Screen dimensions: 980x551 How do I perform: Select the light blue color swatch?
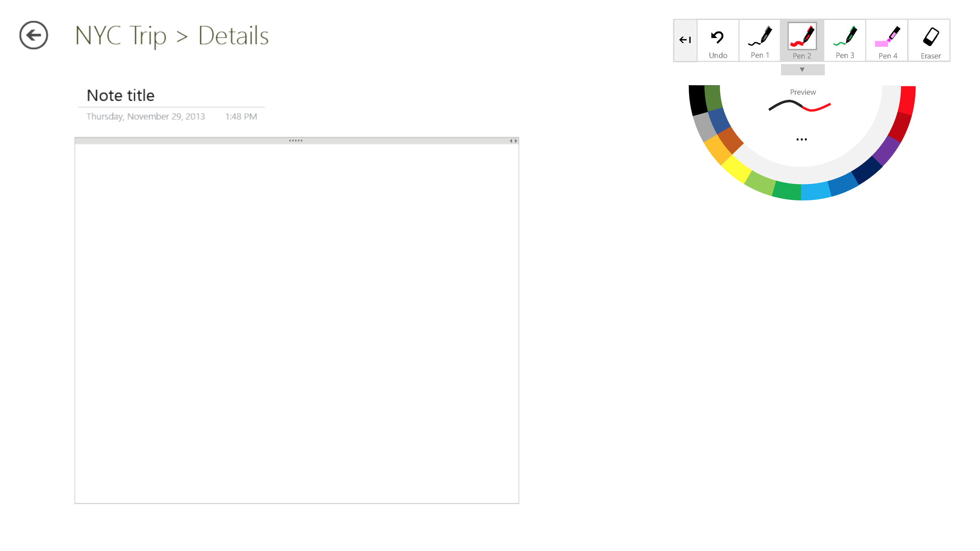click(815, 191)
